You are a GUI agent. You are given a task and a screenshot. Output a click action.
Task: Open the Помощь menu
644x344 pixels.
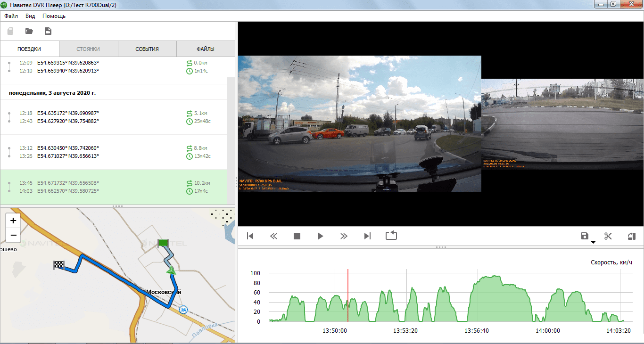[x=54, y=16]
